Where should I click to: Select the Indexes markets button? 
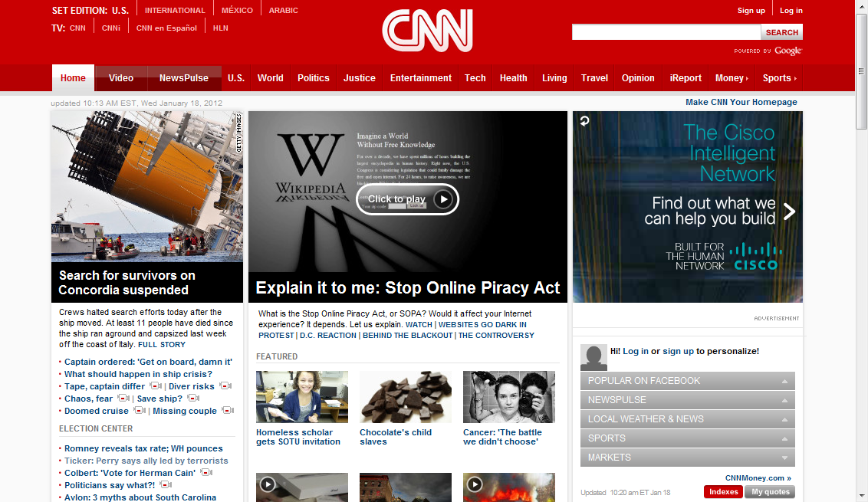pyautogui.click(x=724, y=491)
